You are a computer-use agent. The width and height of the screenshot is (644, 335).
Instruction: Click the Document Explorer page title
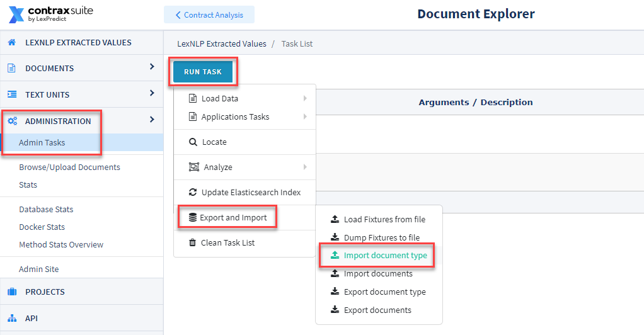476,14
